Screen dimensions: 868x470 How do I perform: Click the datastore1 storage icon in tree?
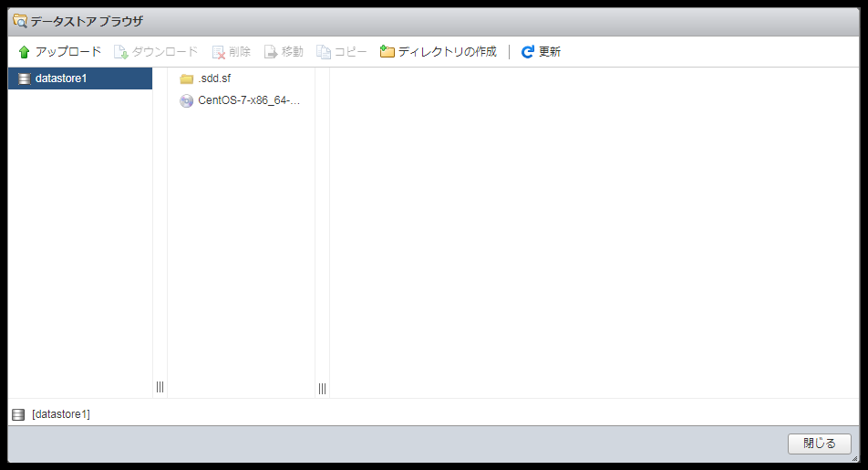[x=24, y=78]
